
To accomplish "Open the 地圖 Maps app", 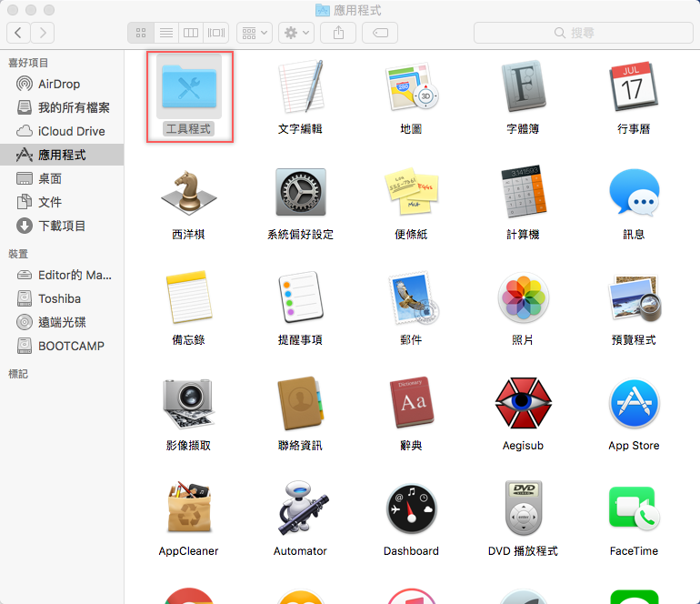I will [411, 87].
